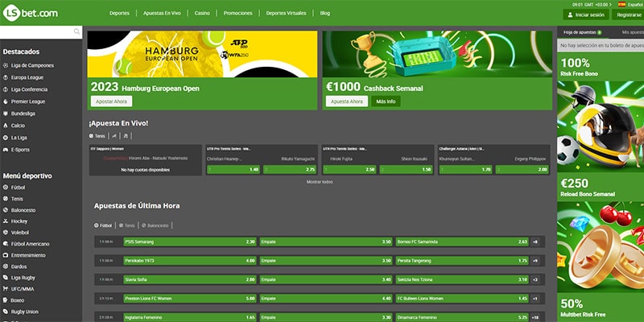Click the Calcio sidebar icon
This screenshot has height=322, width=644.
coord(6,126)
